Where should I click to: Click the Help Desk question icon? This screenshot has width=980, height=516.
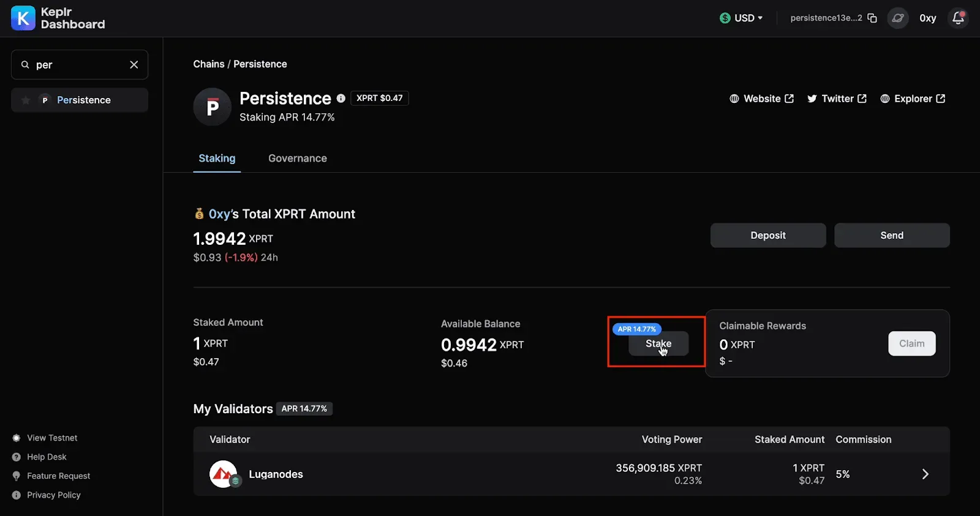pos(17,457)
